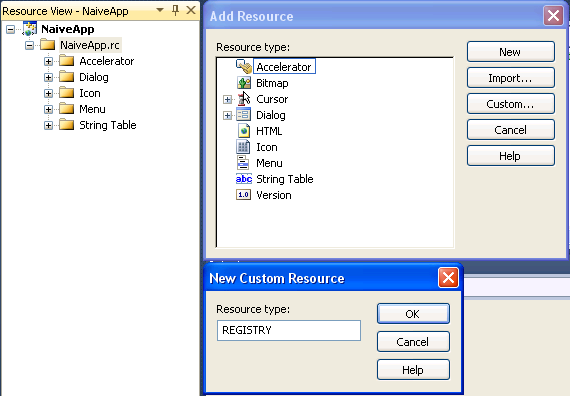Expand the Dialog folder in Resource View

[x=48, y=77]
